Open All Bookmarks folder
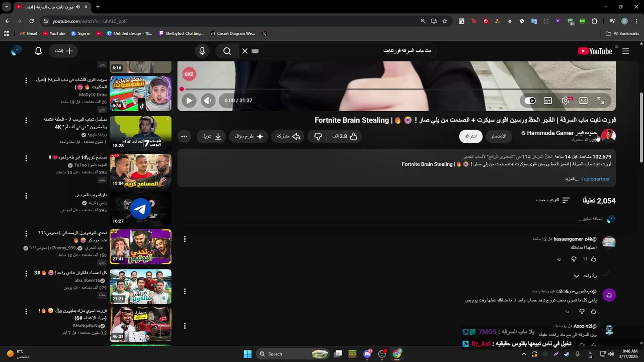 [x=622, y=34]
